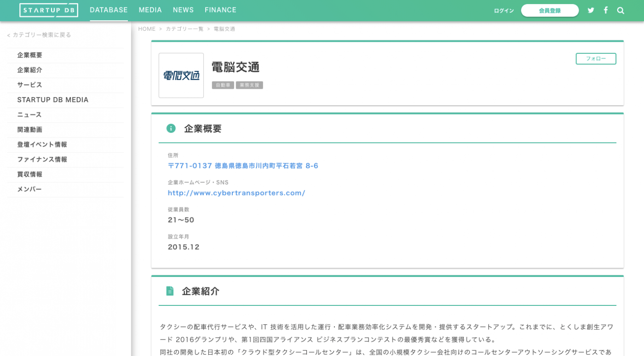The image size is (644, 356).
Task: Select サービス in the sidebar
Action: point(65,85)
